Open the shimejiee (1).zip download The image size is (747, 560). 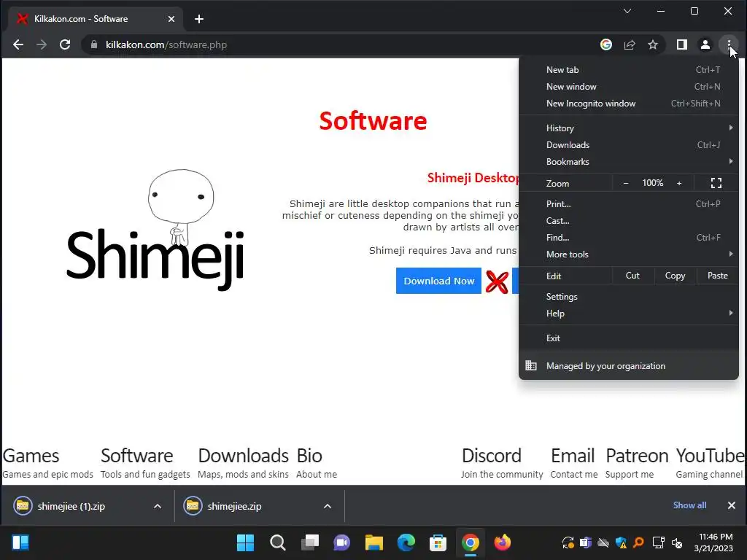coord(71,506)
